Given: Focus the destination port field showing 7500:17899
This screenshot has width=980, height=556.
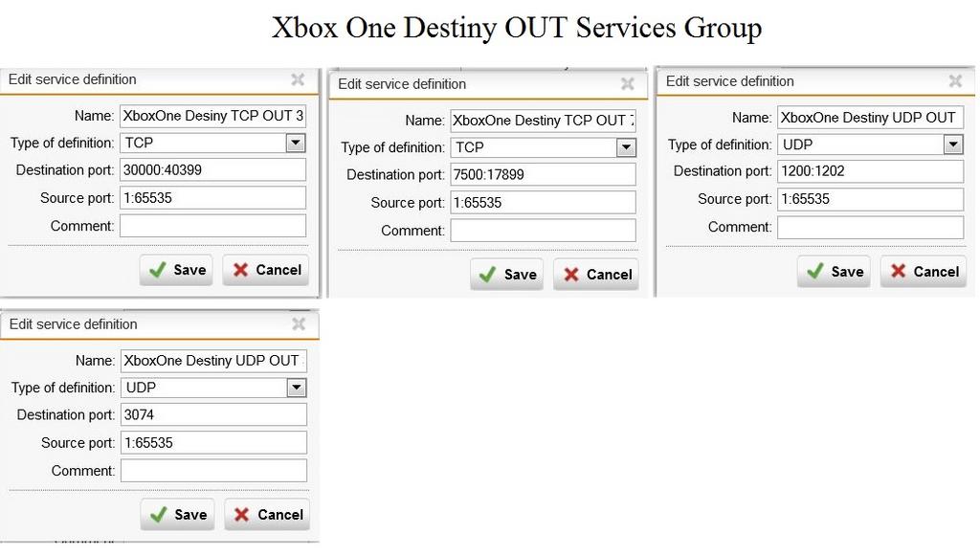Looking at the screenshot, I should (x=544, y=174).
